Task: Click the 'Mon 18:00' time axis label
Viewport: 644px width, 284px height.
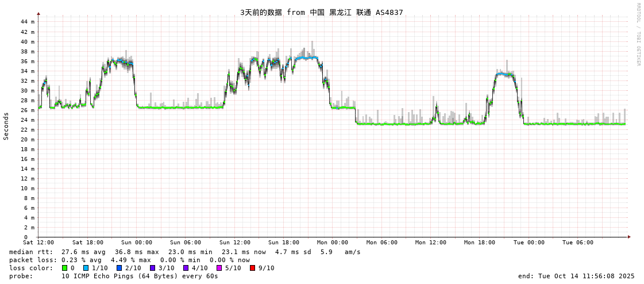Action: pos(480,243)
